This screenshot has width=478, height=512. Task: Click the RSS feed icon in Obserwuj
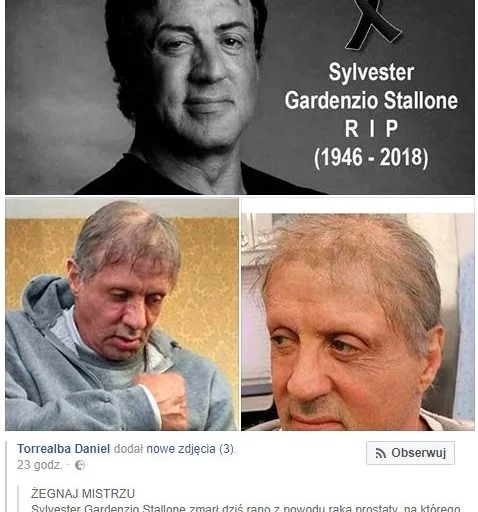381,453
